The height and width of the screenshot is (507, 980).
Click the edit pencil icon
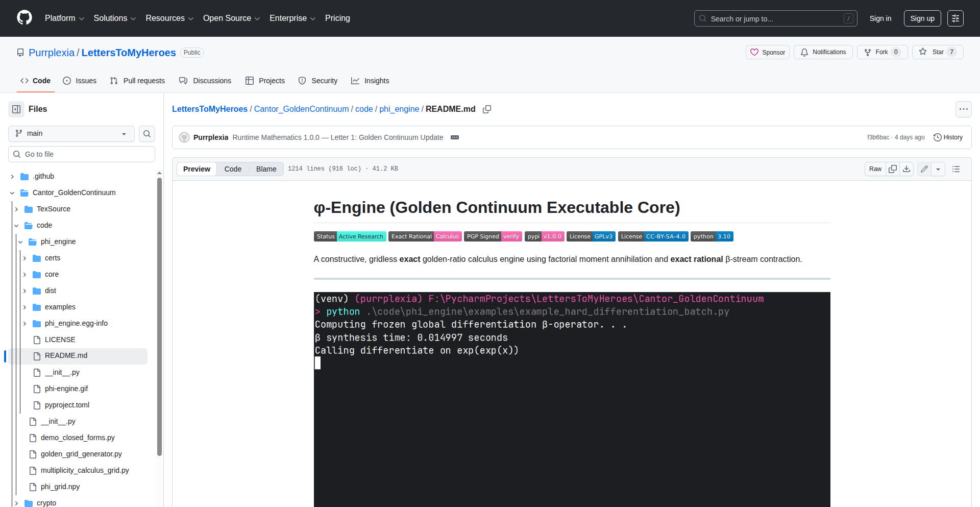pos(924,169)
